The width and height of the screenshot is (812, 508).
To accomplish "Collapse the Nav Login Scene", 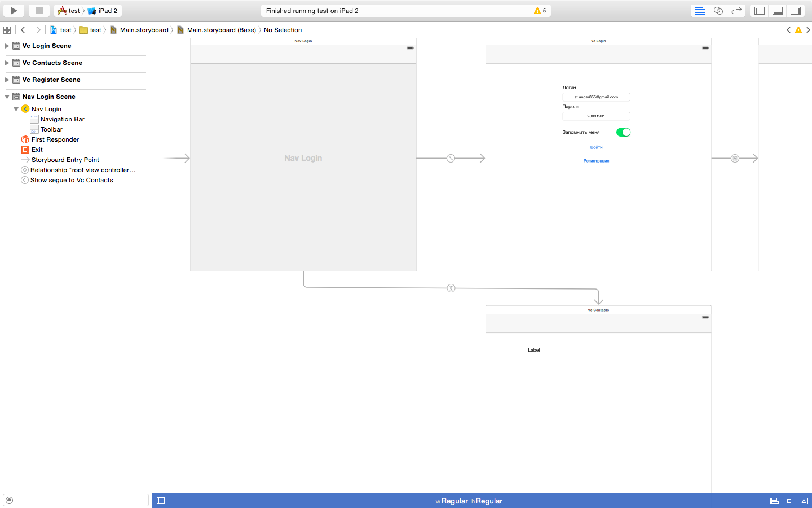I will tap(7, 97).
